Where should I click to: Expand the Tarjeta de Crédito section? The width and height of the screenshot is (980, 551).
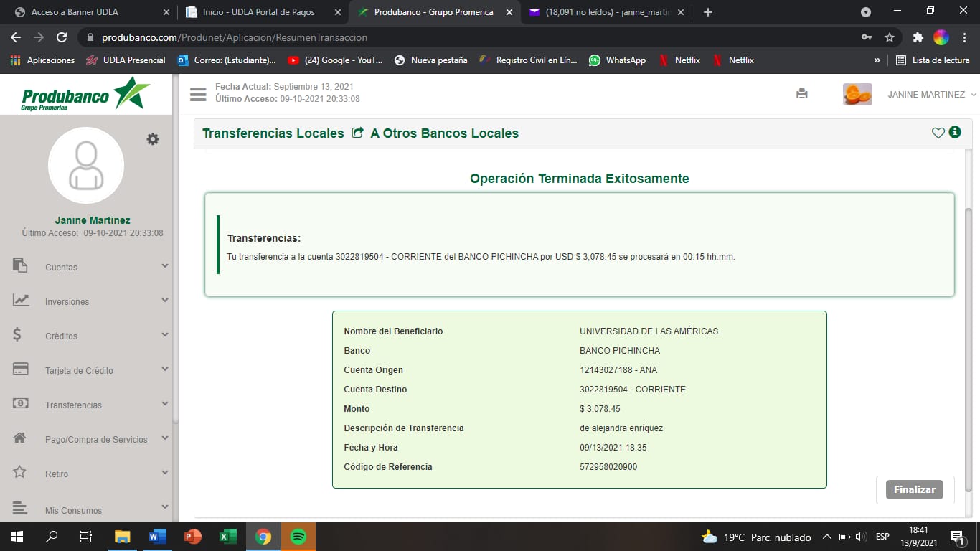pyautogui.click(x=90, y=370)
